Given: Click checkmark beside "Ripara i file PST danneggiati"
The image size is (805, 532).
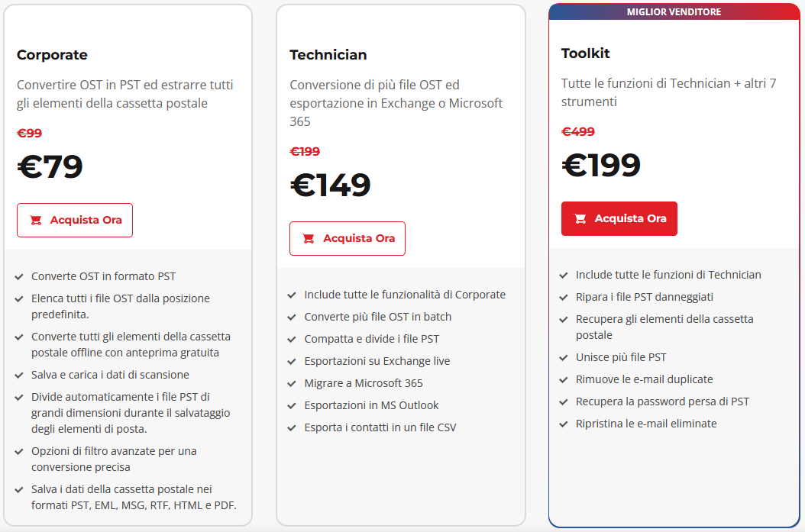Looking at the screenshot, I should coord(564,297).
